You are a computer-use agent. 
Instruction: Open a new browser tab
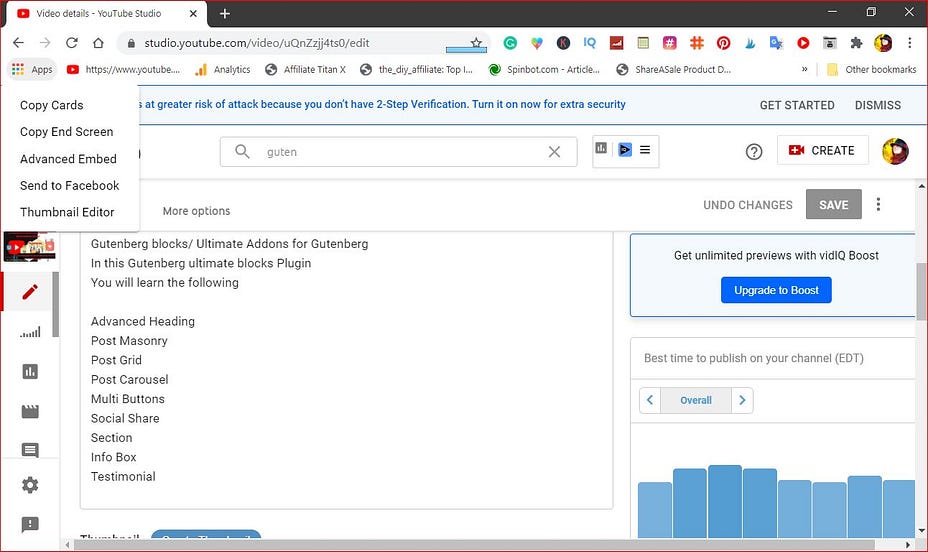click(x=225, y=13)
